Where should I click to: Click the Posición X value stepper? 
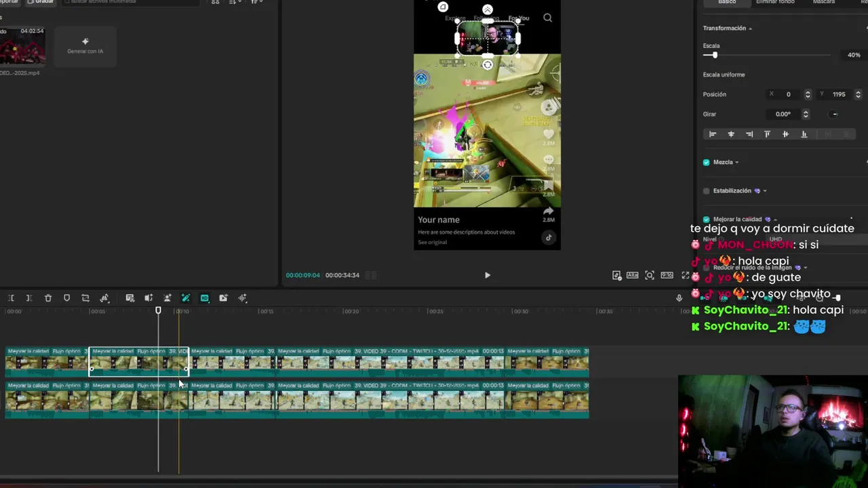[808, 94]
